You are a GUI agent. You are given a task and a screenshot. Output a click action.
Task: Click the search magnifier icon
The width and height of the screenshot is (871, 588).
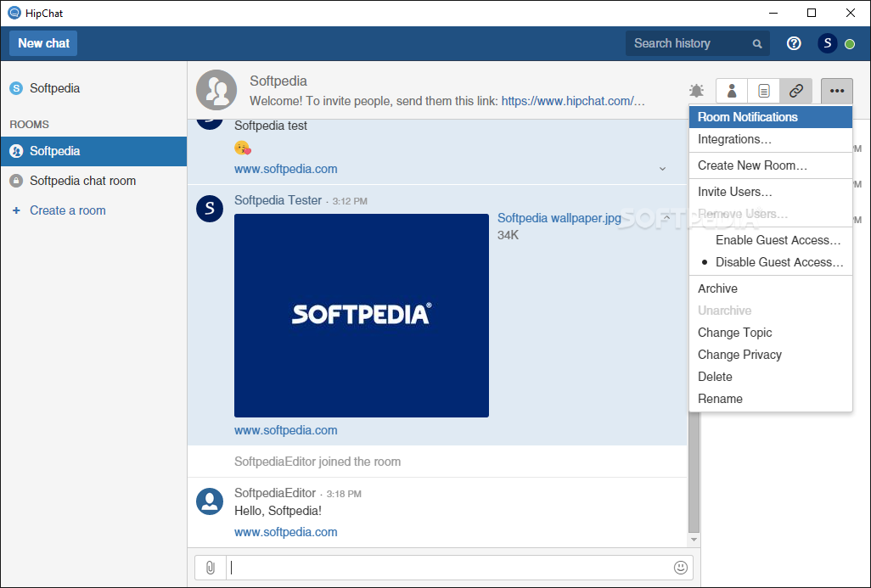[x=757, y=44]
